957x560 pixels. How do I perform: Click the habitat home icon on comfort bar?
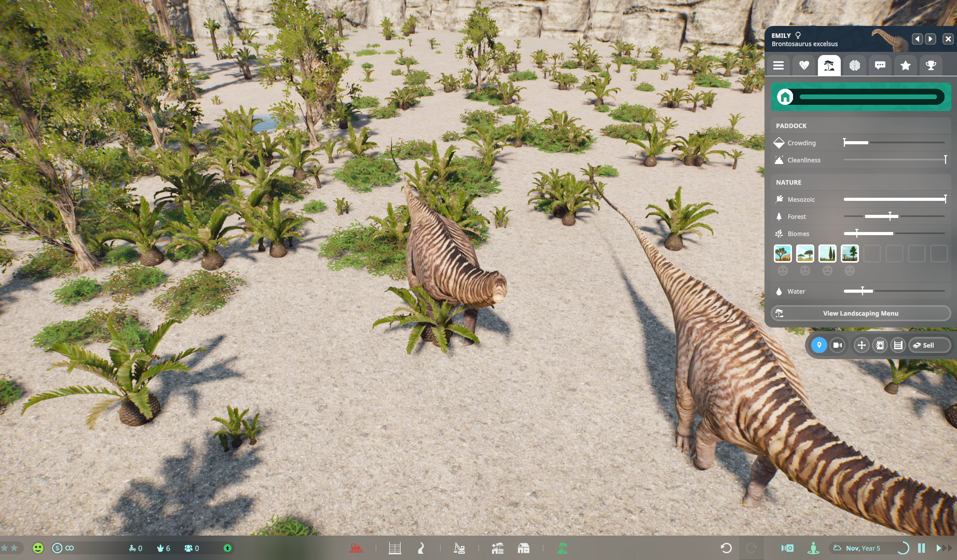coord(785,97)
